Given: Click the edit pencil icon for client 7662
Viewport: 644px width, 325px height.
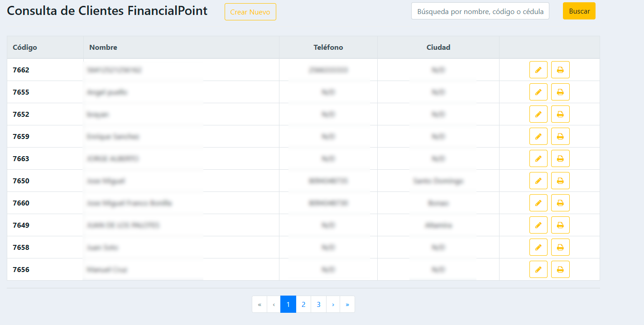Looking at the screenshot, I should pyautogui.click(x=538, y=70).
